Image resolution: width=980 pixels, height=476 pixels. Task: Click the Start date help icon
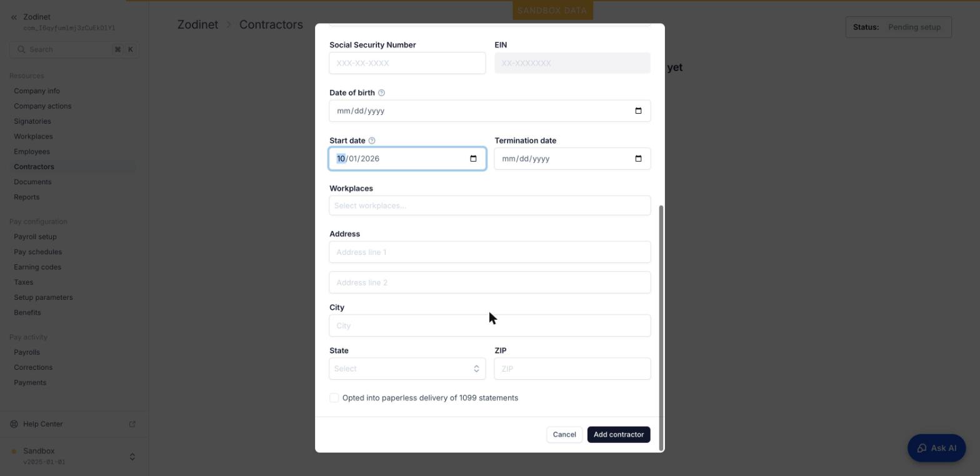(x=372, y=141)
